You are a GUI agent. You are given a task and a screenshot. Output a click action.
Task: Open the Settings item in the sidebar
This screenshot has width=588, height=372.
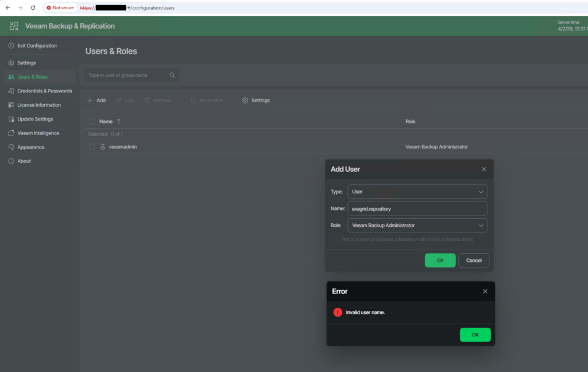pyautogui.click(x=26, y=63)
